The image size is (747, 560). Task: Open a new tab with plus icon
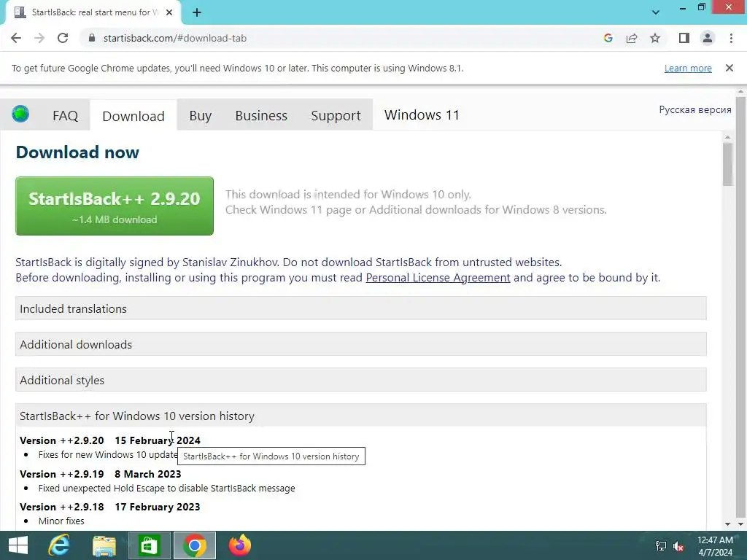pos(197,13)
